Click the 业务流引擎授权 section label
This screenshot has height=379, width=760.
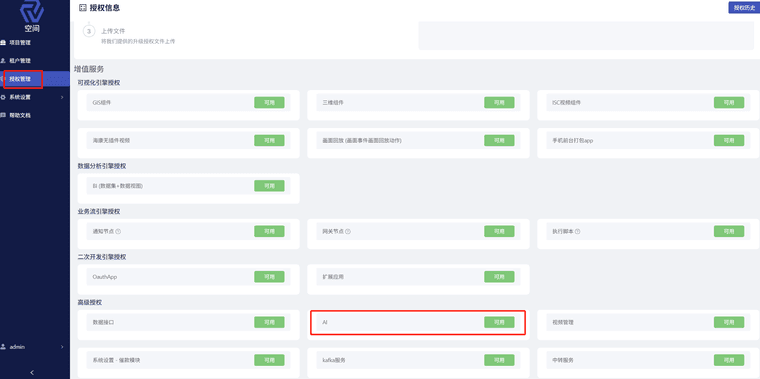click(x=99, y=211)
